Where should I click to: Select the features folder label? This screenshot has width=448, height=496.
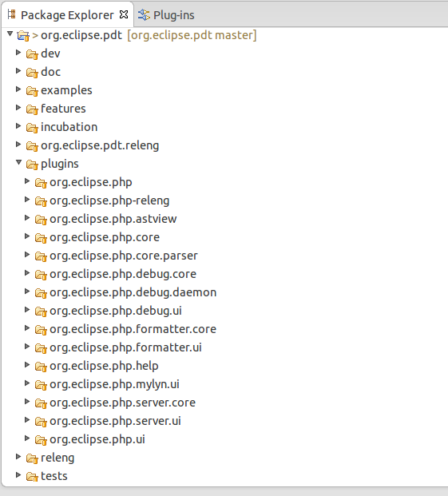(x=63, y=109)
